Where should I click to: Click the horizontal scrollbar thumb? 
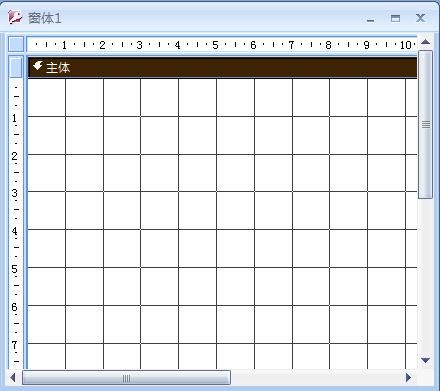pos(126,378)
